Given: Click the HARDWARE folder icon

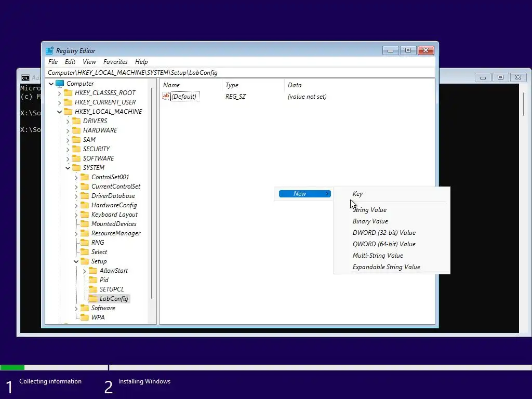Looking at the screenshot, I should tap(77, 130).
